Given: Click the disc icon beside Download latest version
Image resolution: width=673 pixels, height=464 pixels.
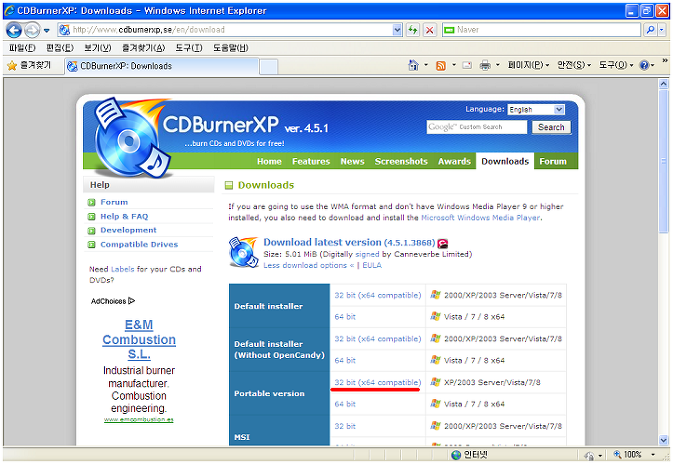Looking at the screenshot, I should [x=243, y=252].
